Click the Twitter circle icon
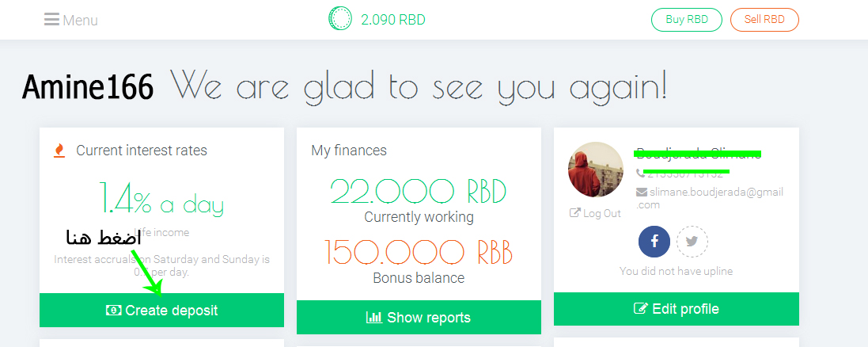This screenshot has height=347, width=868. [x=692, y=241]
